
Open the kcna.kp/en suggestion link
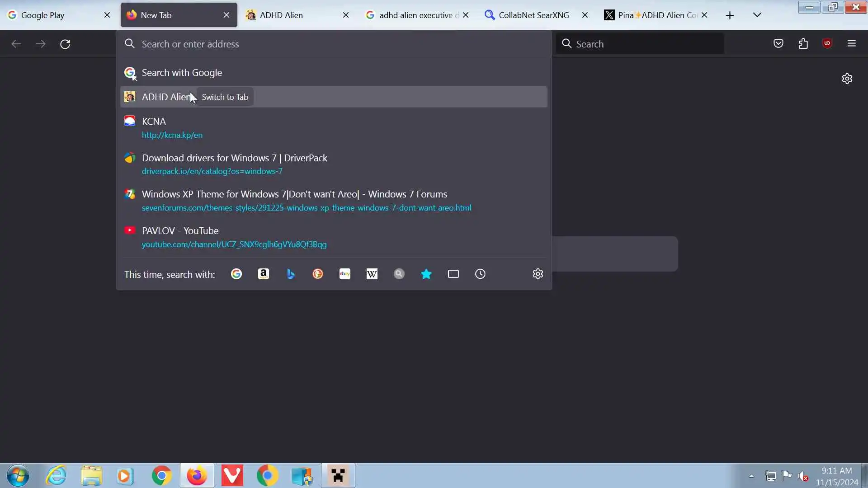click(172, 135)
